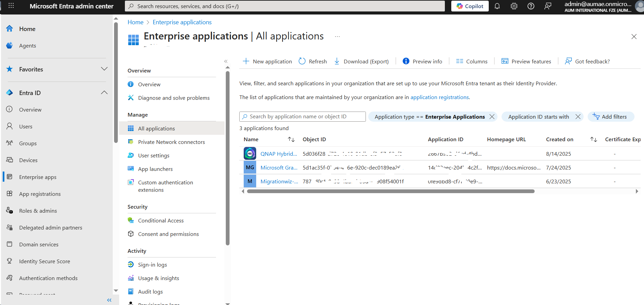Open the Migrationwiz application
The image size is (644, 305).
(x=279, y=181)
